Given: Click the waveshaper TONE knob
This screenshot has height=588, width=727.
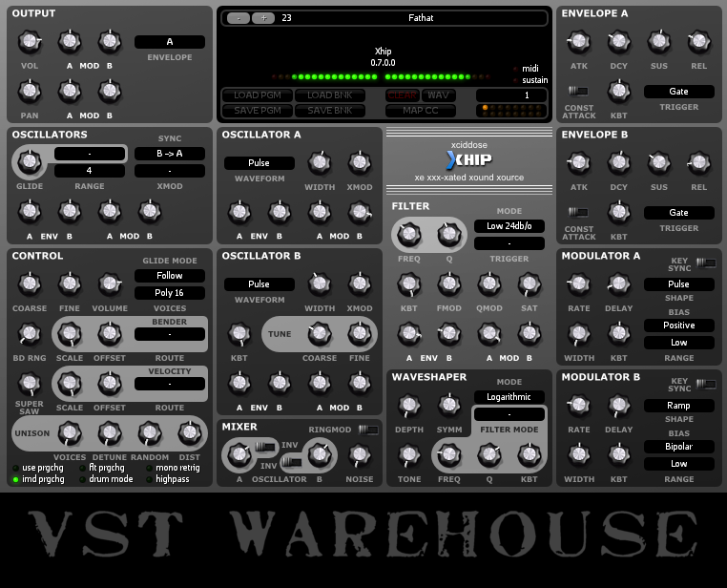Looking at the screenshot, I should coord(409,455).
